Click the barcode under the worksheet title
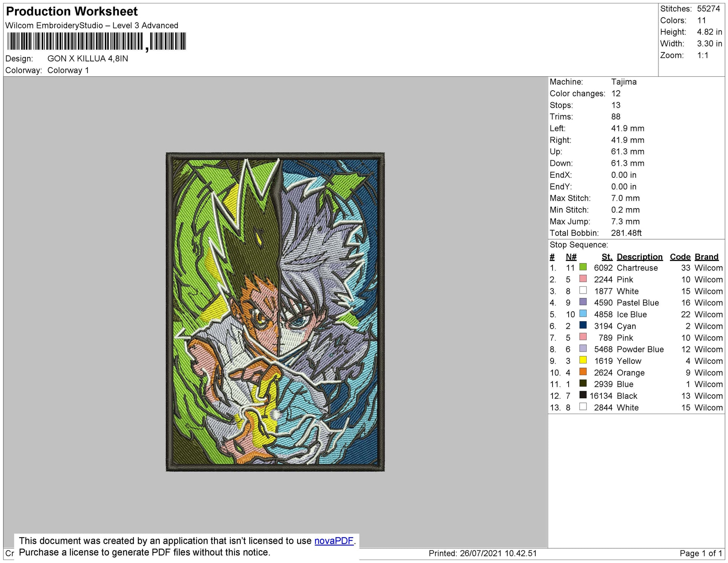The width and height of the screenshot is (728, 563). 96,41
